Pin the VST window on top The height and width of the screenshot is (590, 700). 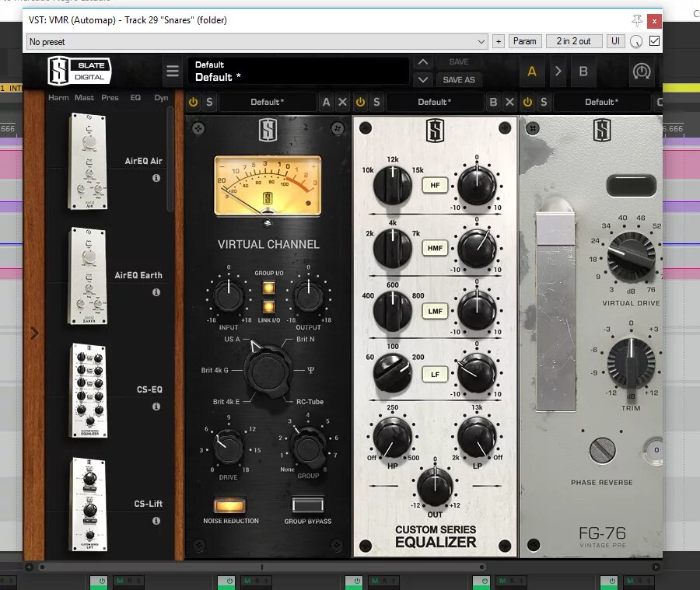click(x=637, y=20)
